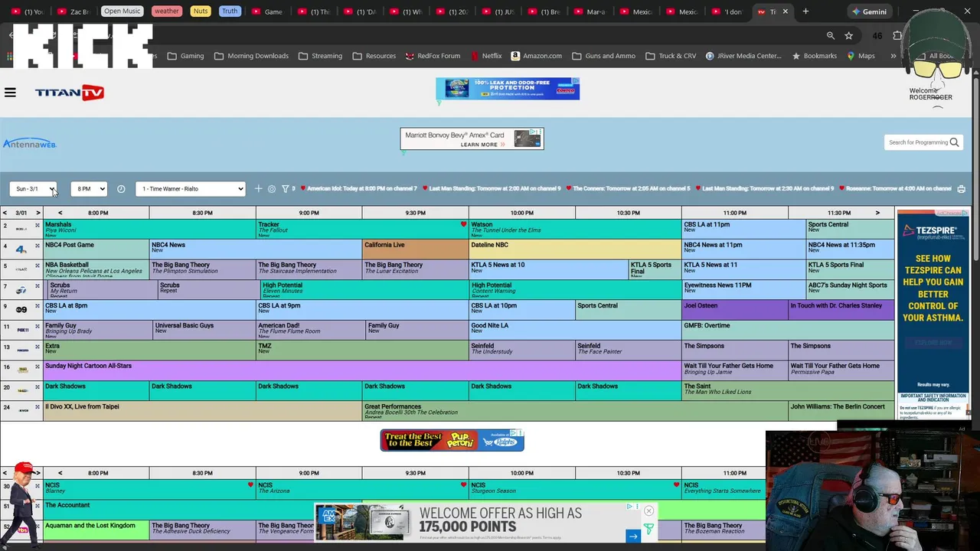Open the Guns and Ammo bookmarks folder
980x551 pixels.
coord(603,56)
